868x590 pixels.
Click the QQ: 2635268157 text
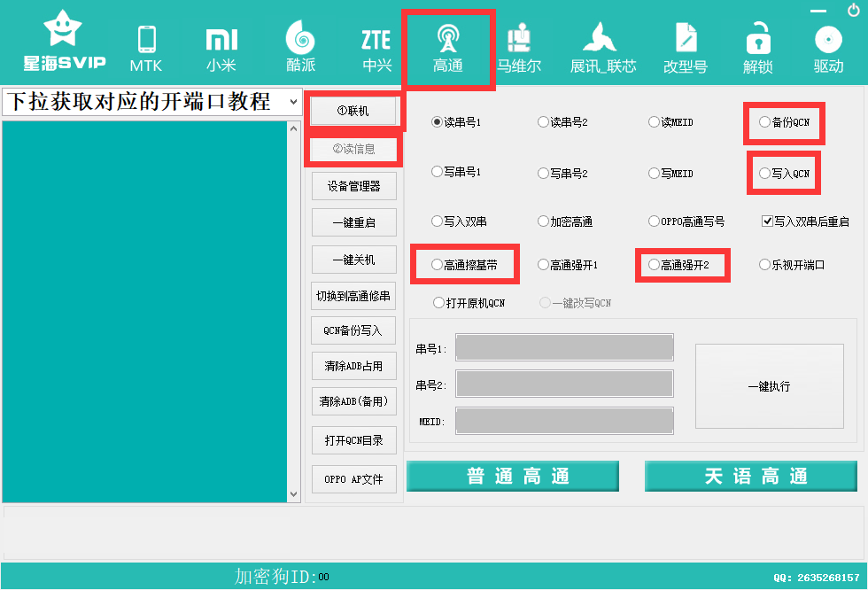[817, 578]
